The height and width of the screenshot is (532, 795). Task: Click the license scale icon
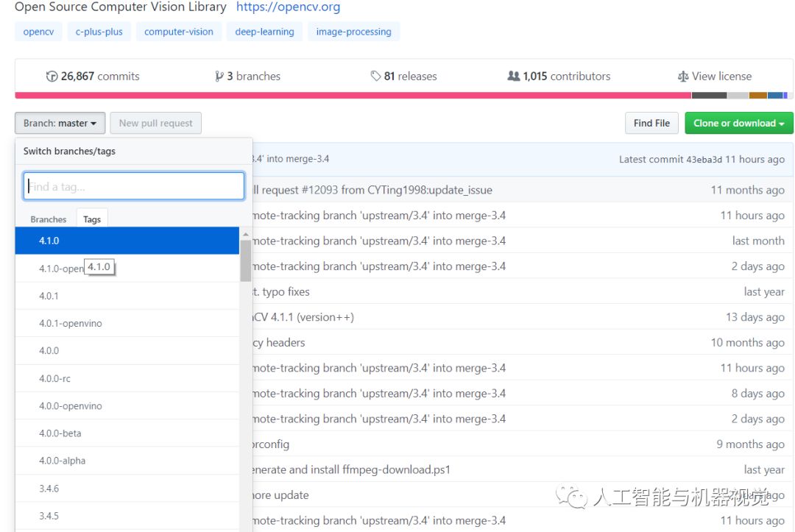point(683,77)
